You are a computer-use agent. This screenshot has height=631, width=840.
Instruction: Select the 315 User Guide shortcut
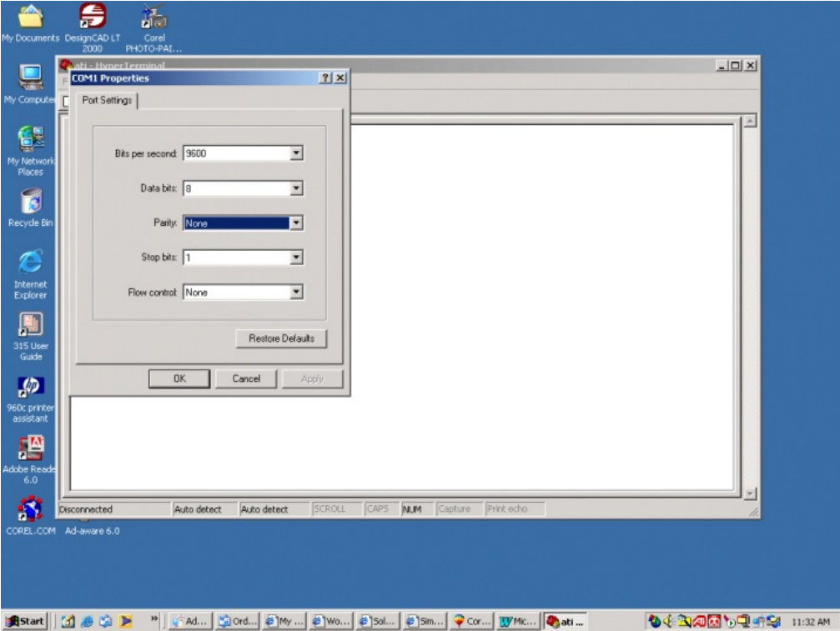[31, 336]
